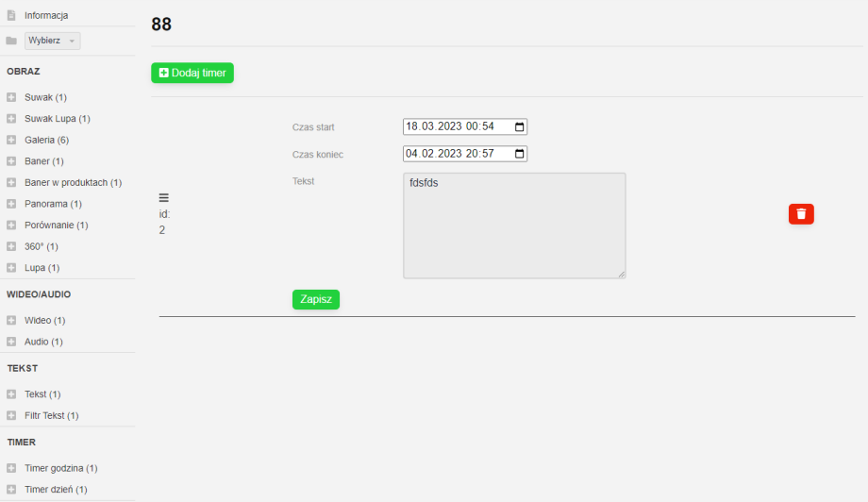Open calendar picker for Czas start
Image resolution: width=868 pixels, height=502 pixels.
coord(519,126)
